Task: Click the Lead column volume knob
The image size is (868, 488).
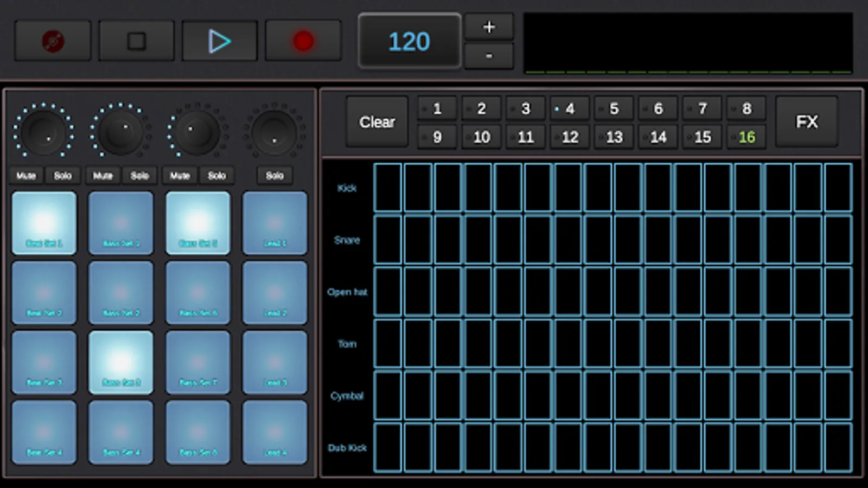Action: 275,132
